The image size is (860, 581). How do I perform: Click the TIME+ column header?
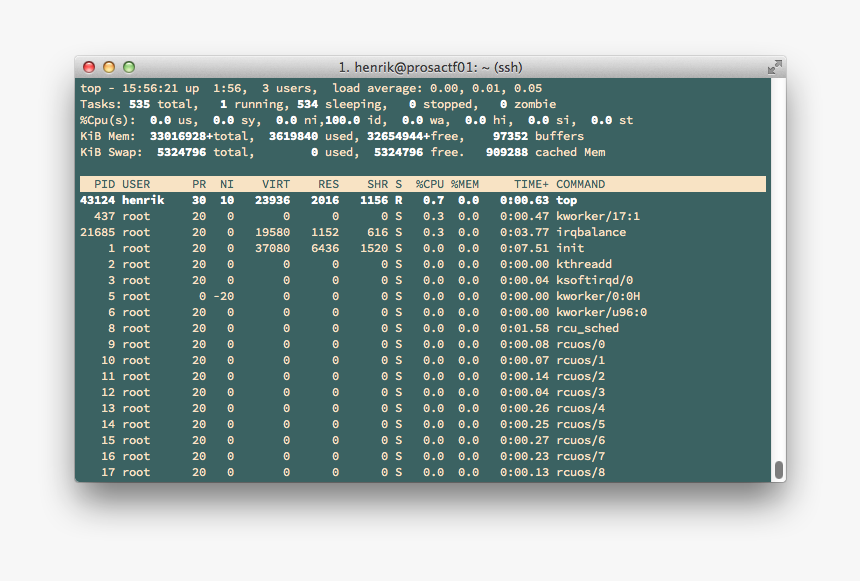click(x=531, y=184)
